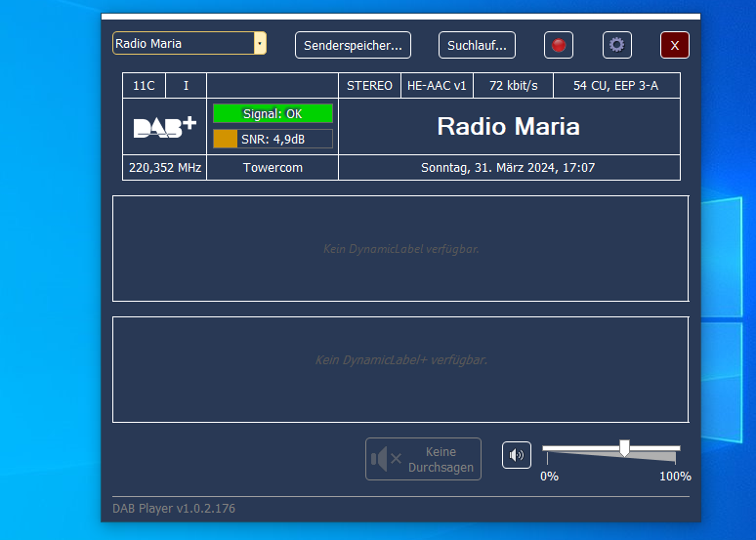Click the Towercom ensemble name
Image resolution: width=756 pixels, height=540 pixels.
click(273, 168)
